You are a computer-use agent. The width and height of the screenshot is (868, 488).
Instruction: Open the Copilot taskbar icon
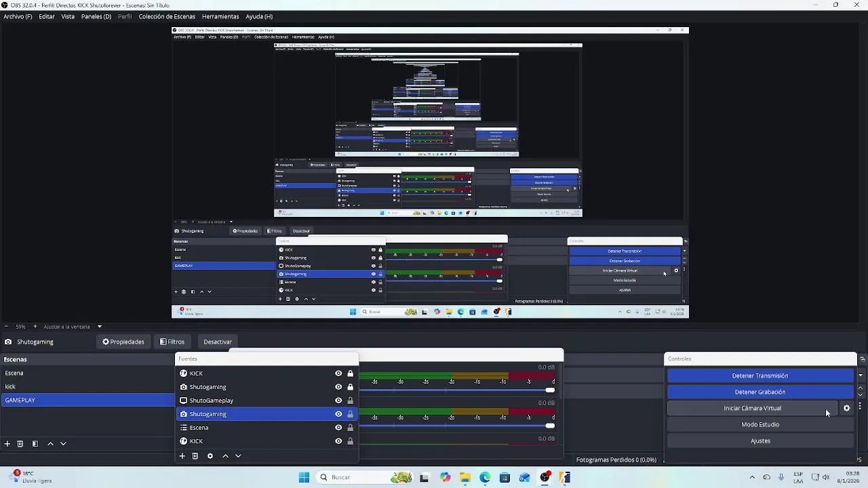click(x=445, y=477)
